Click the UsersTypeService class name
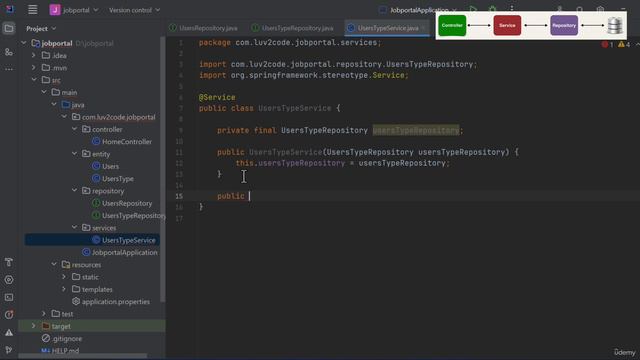Screen dimensions: 640x360 (295, 108)
